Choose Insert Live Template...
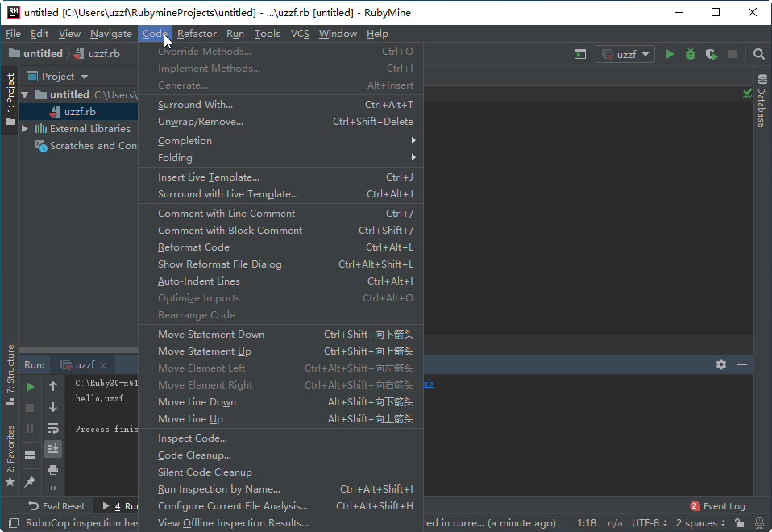Screen dimensions: 772x532 tap(280, 177)
